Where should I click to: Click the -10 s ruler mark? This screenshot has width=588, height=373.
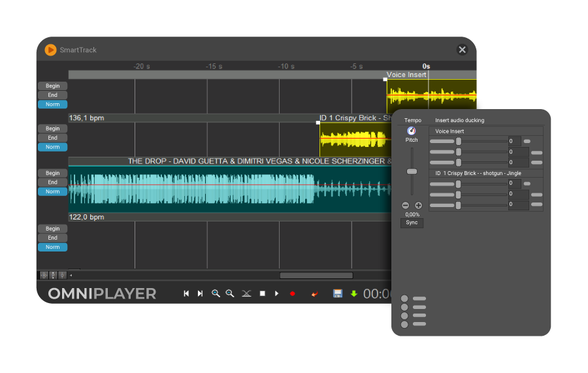(286, 67)
